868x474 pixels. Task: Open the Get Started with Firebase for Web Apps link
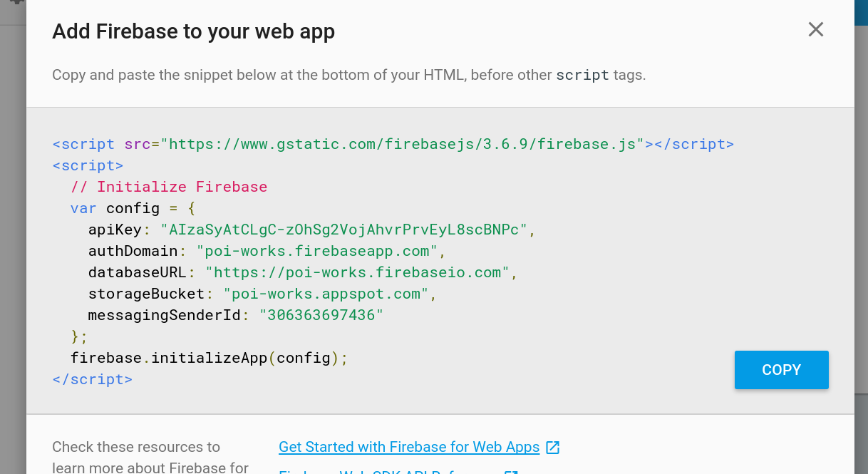click(408, 447)
